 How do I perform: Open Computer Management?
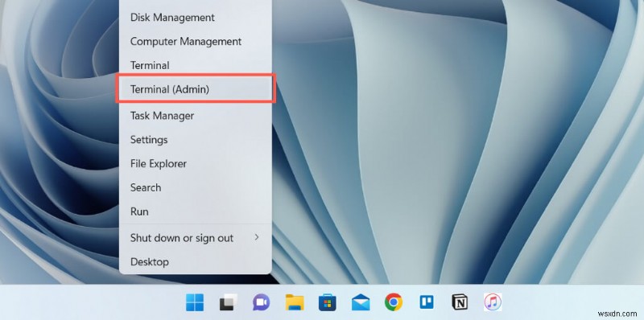point(196,42)
